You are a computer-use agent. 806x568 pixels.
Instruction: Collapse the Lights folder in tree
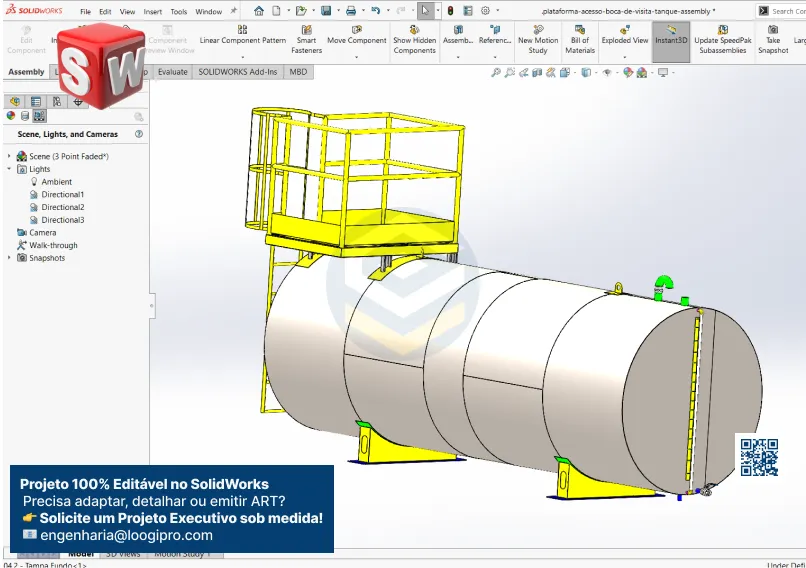tap(10, 169)
